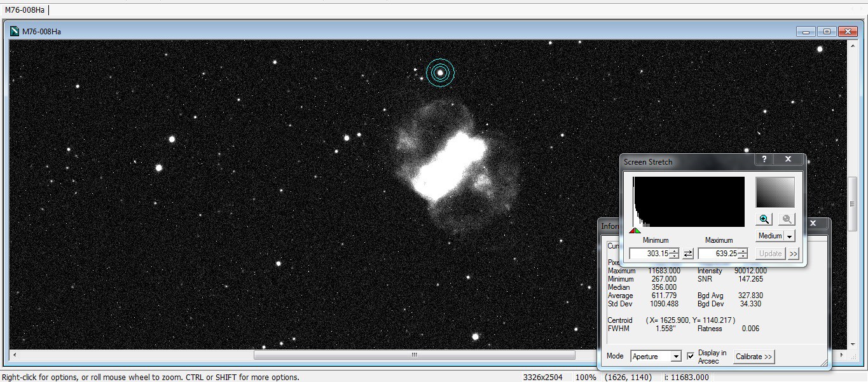Viewport: 868px width, 382px height.
Task: Click the Centroid coordinates text
Action: [x=691, y=320]
